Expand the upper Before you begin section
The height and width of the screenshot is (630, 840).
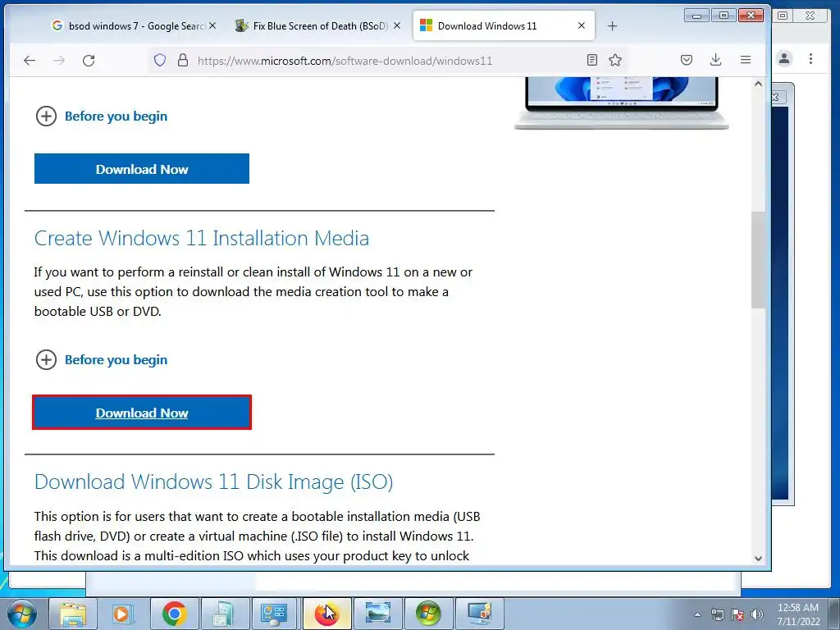(102, 116)
